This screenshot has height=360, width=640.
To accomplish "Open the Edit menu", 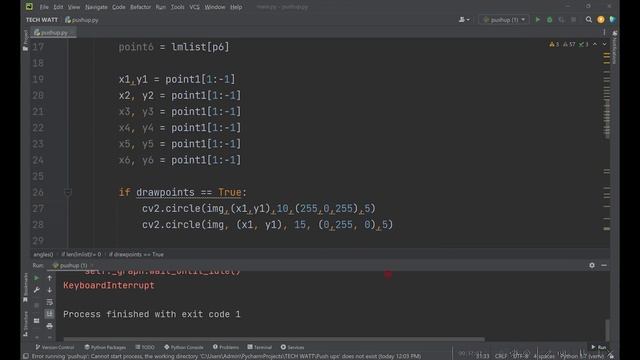I will pos(58,7).
